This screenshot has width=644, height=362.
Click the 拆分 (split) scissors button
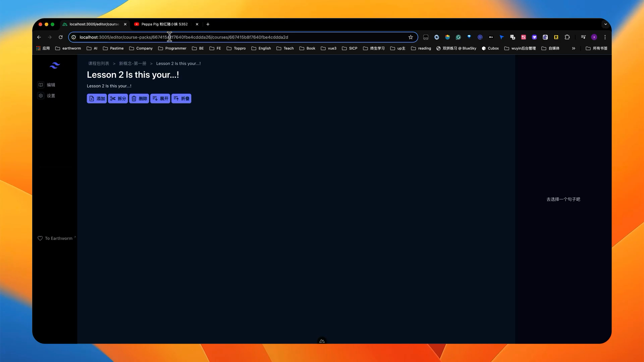pyautogui.click(x=118, y=99)
